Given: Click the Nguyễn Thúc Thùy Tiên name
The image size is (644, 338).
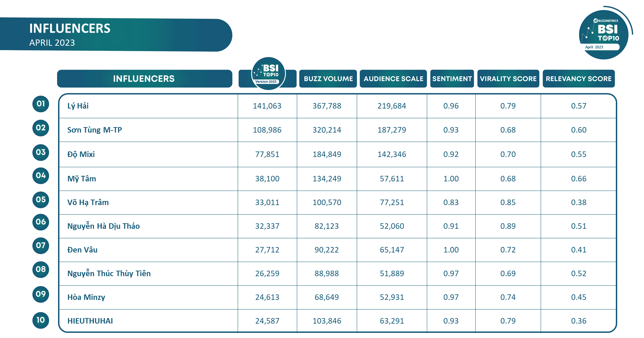Looking at the screenshot, I should coord(109,273).
